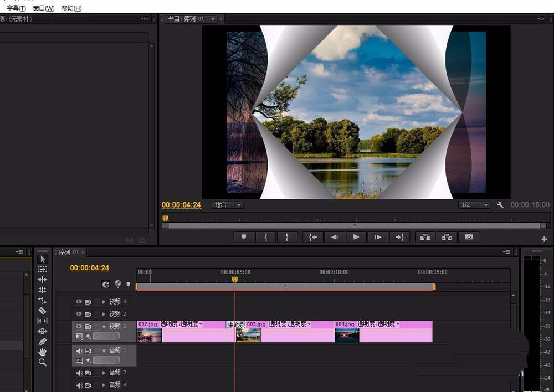
Task: Click the timeline add marker icon
Action: 129,284
